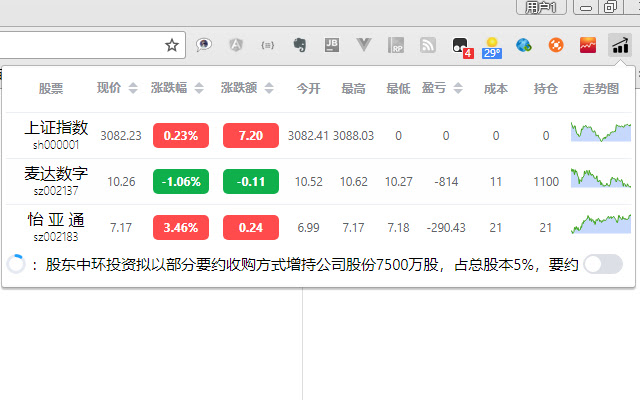Open the AngularJS extension icon

pyautogui.click(x=236, y=44)
